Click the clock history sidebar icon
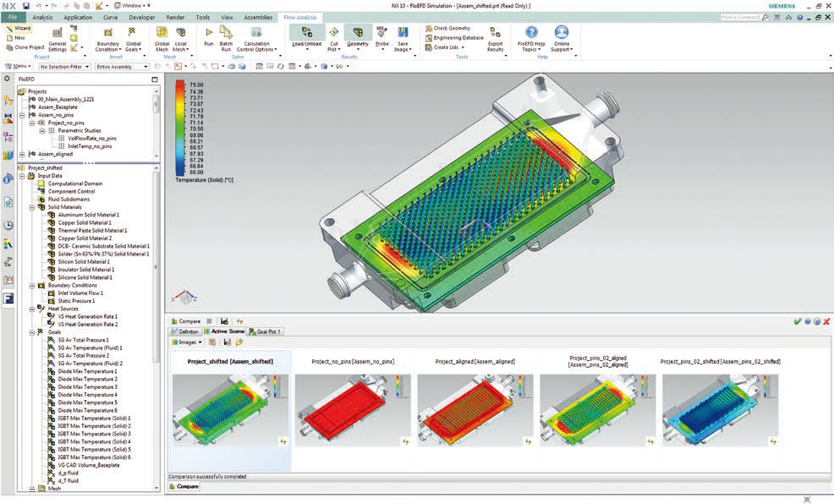Screen dimensions: 834x504 (8, 225)
